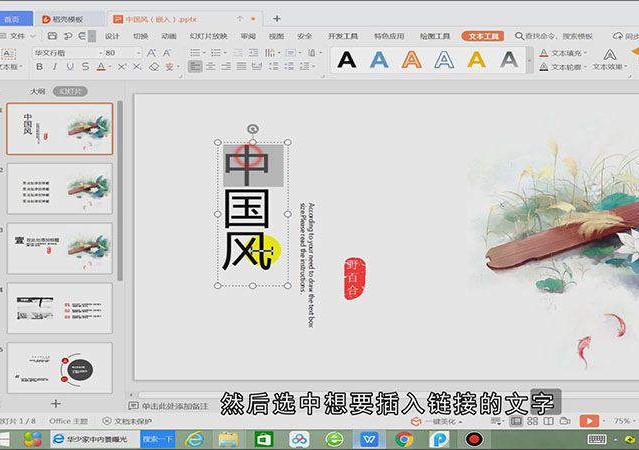Viewport: 639px width, 450px height.
Task: Switch to the 动画 animation tab
Action: [x=169, y=36]
